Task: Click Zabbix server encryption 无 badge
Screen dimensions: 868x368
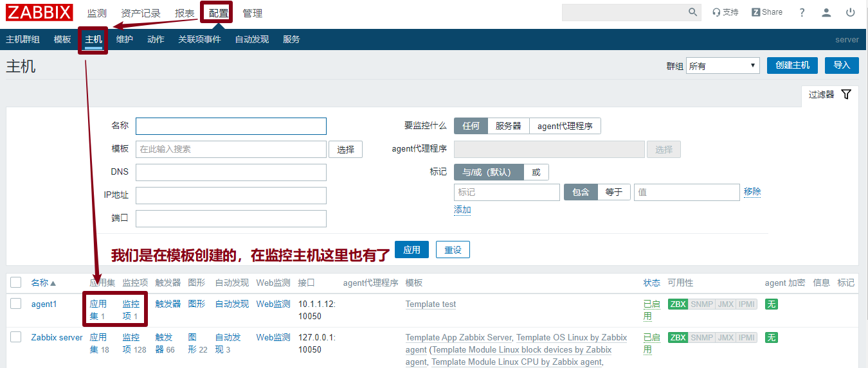Action: (771, 337)
